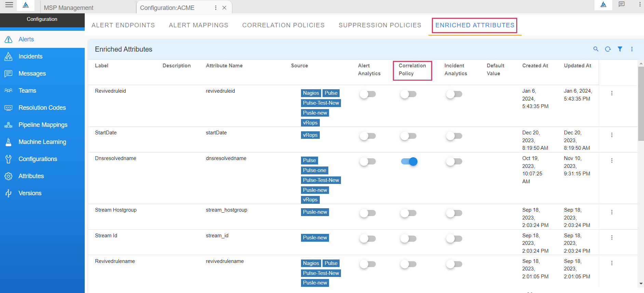Enable Incident Analytics toggle for StartDate
The height and width of the screenshot is (293, 644).
tap(454, 136)
